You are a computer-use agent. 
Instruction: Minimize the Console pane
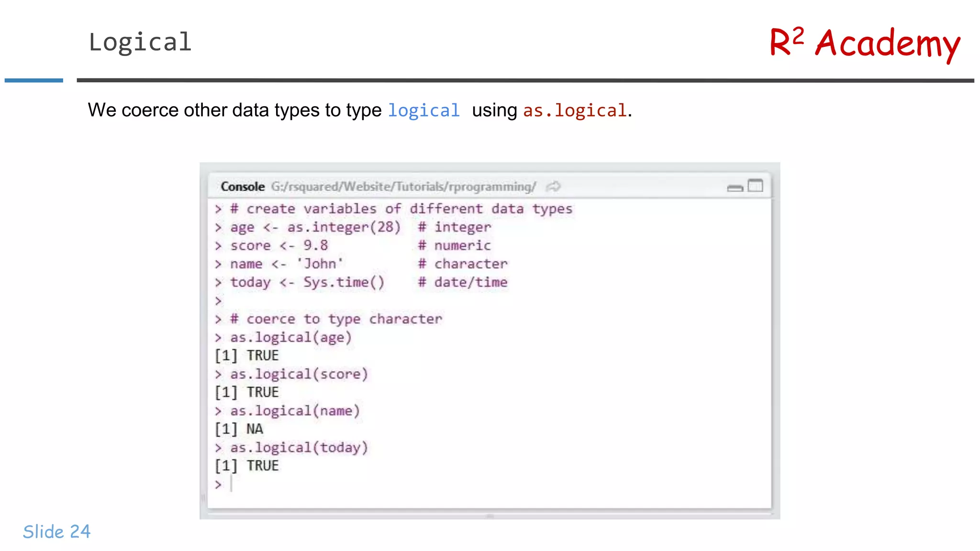click(x=735, y=187)
